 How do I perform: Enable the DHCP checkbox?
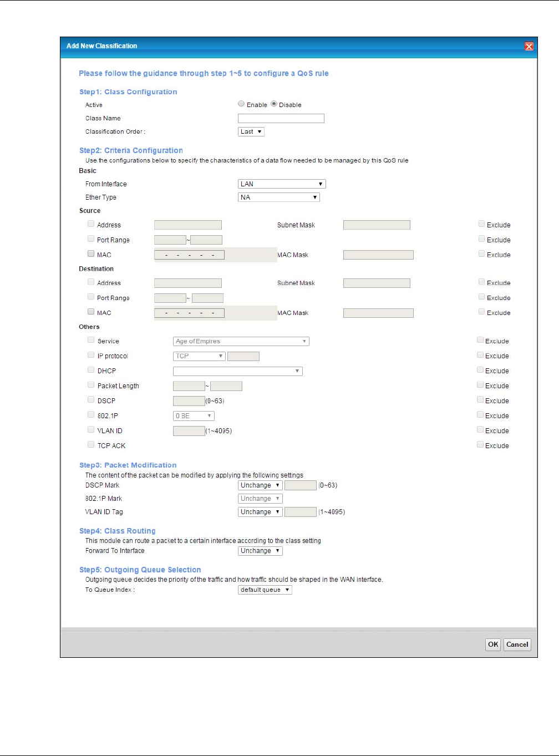pyautogui.click(x=91, y=370)
